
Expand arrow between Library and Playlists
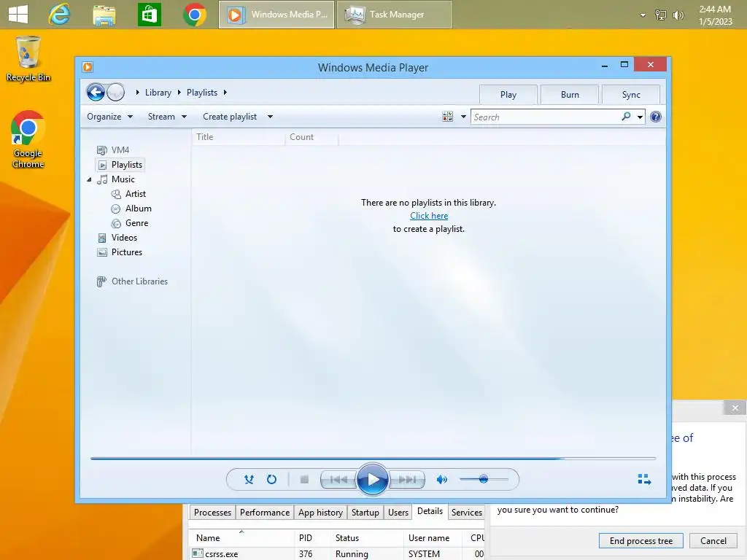pos(179,93)
